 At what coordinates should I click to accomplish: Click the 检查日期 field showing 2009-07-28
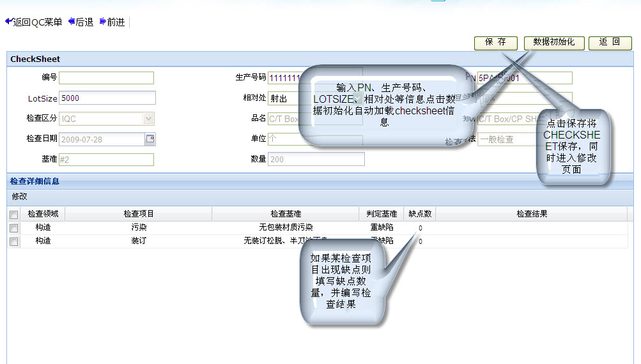(102, 139)
